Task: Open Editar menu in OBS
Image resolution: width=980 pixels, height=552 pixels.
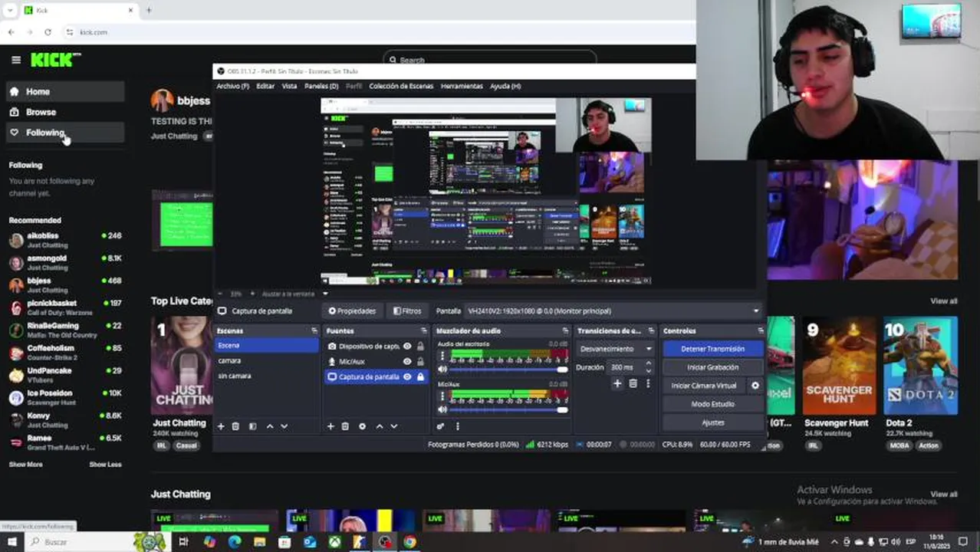Action: tap(265, 87)
